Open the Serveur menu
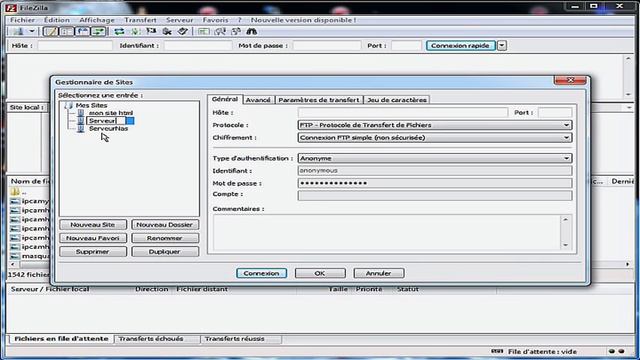 tap(180, 20)
